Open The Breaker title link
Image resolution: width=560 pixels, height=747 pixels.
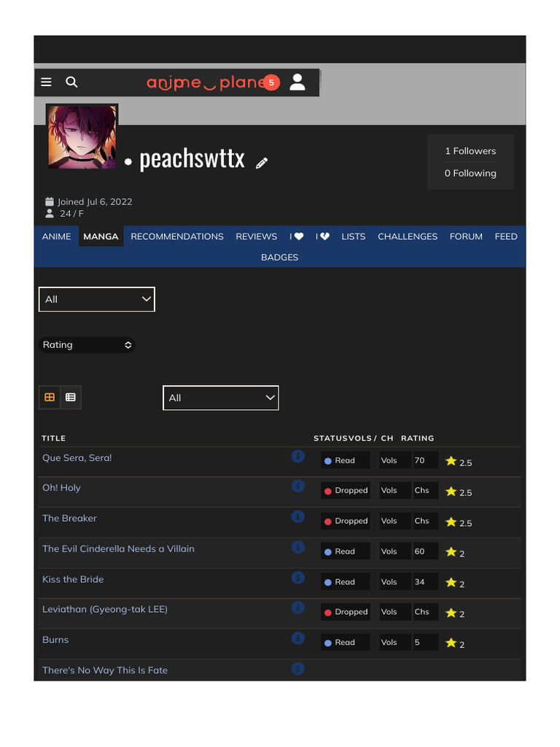tap(69, 519)
